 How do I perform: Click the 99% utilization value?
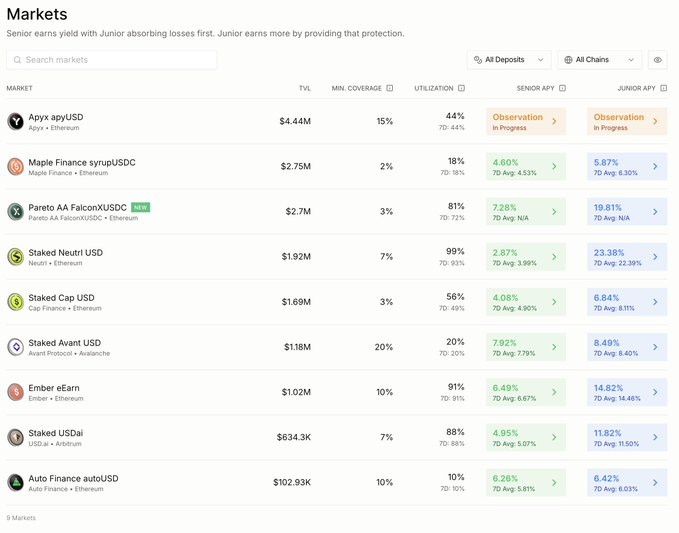(455, 251)
